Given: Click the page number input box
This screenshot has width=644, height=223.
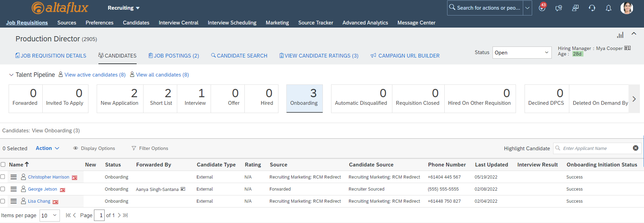Looking at the screenshot, I should click(x=99, y=215).
